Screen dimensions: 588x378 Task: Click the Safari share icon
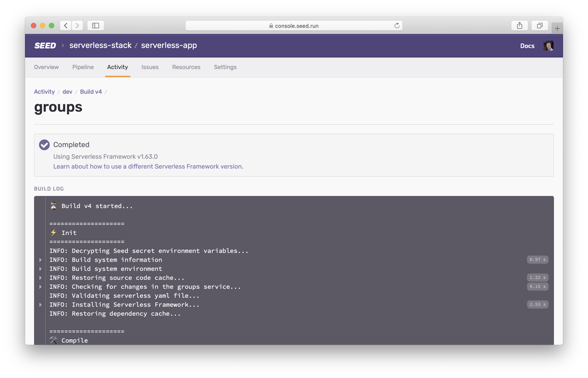[x=519, y=26]
